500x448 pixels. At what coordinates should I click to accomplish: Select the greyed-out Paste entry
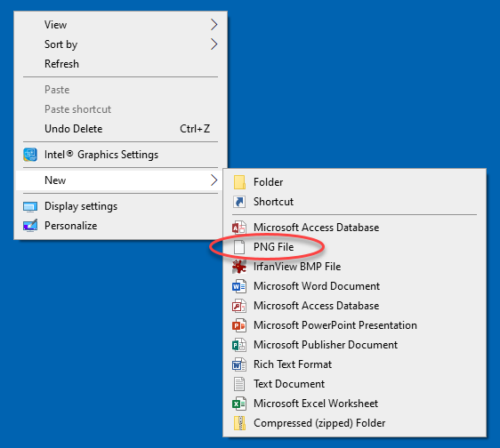tap(120, 90)
